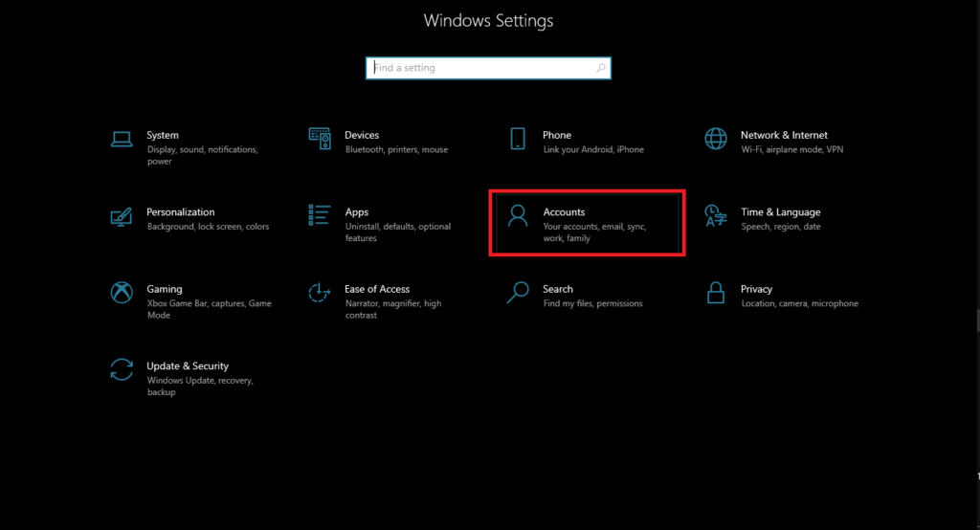Open the Devices keyboard icon

pos(320,139)
